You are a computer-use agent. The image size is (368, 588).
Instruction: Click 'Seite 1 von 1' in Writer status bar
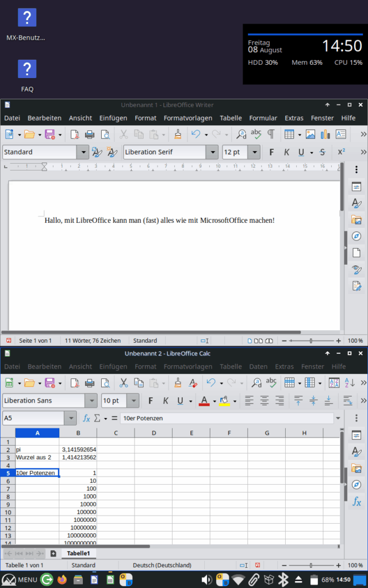coord(35,341)
